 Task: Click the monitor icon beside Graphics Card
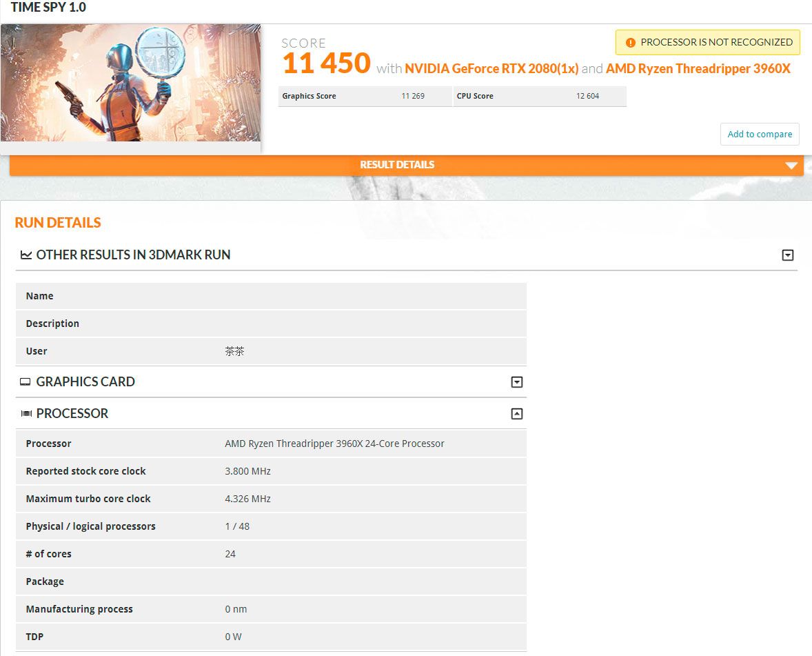pos(25,382)
